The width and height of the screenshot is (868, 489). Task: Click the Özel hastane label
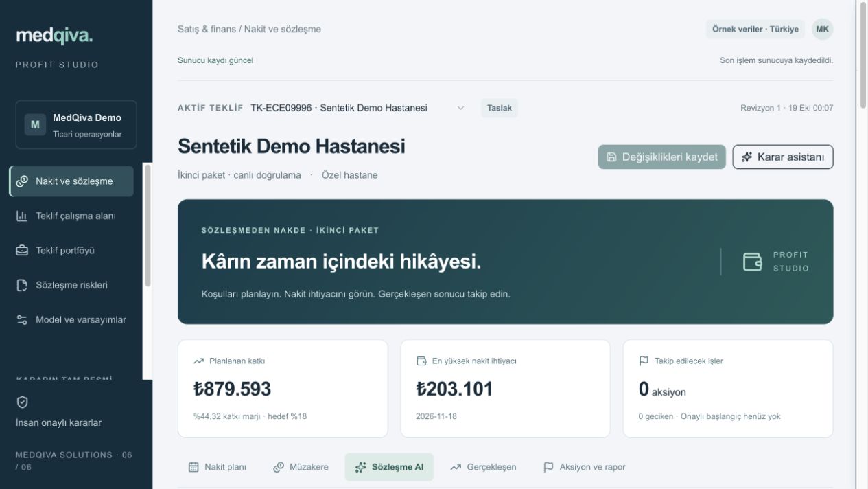(x=349, y=175)
